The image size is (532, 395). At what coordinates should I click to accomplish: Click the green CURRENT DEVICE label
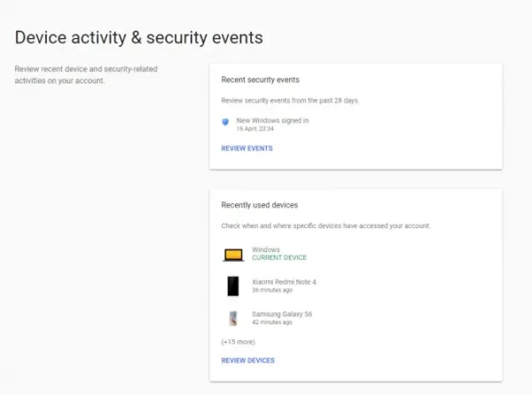(x=279, y=257)
